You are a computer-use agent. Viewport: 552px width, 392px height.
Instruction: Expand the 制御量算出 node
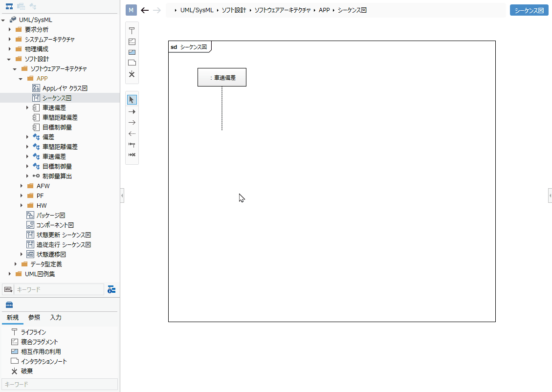click(27, 176)
